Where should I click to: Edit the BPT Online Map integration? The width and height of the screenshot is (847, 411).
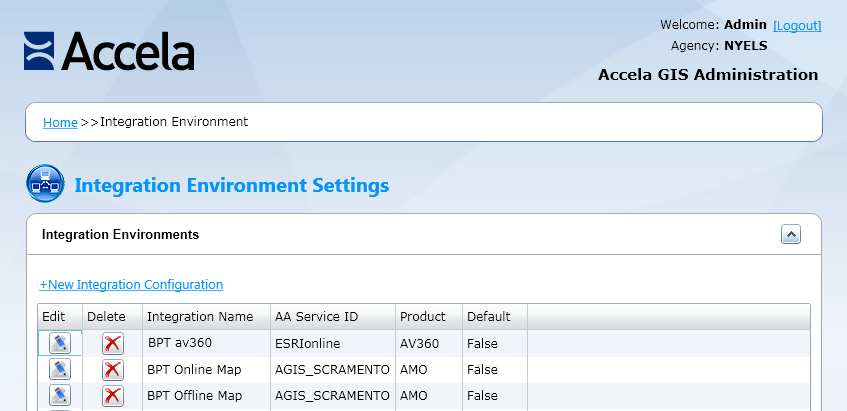(x=60, y=369)
